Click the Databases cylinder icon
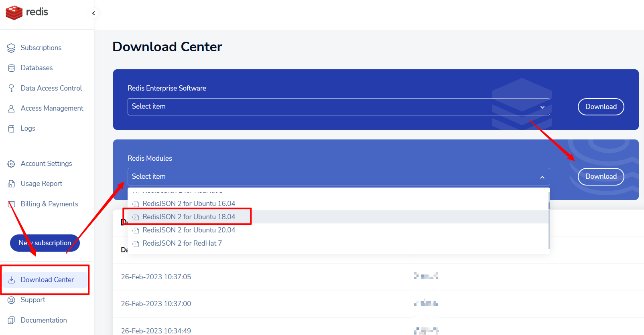 tap(11, 68)
